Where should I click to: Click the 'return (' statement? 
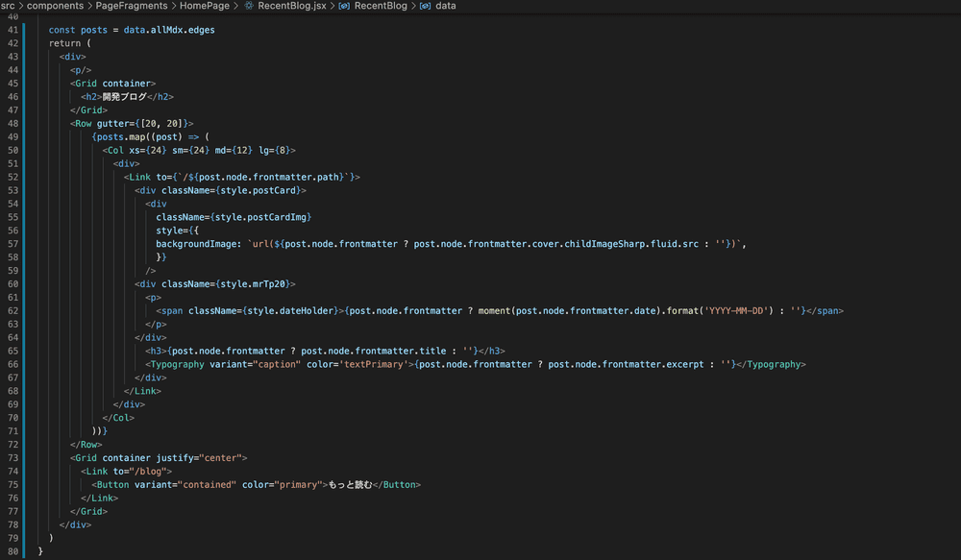pyautogui.click(x=70, y=43)
